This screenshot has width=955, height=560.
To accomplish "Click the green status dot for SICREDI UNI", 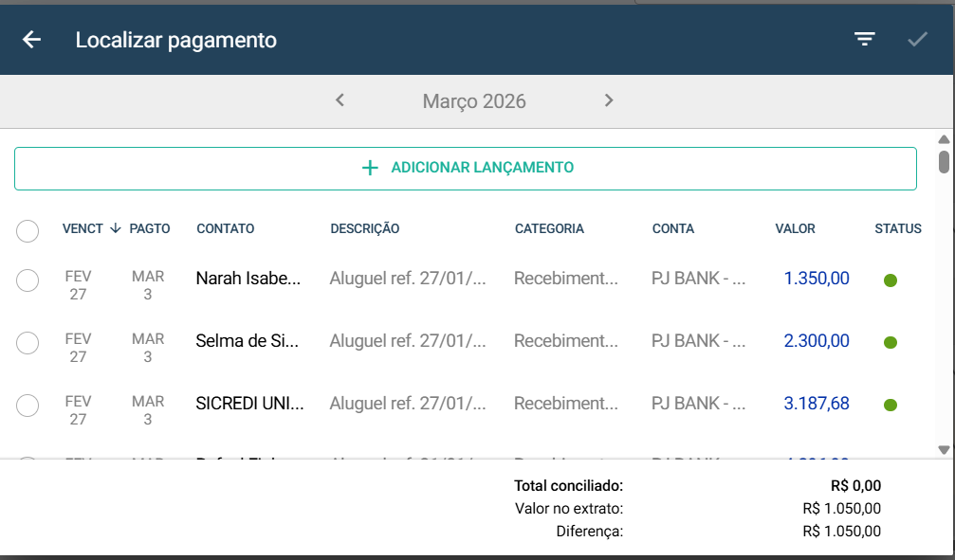I will (891, 405).
